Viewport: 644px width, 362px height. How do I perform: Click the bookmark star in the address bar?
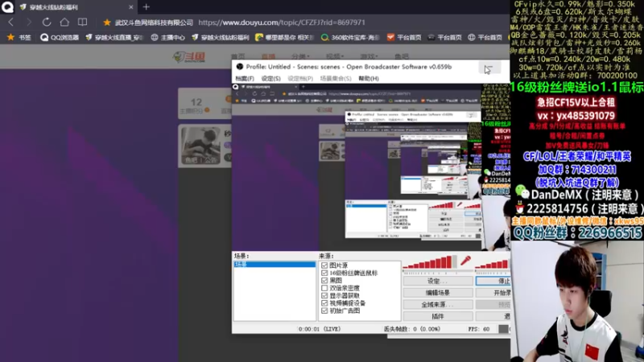tap(107, 23)
